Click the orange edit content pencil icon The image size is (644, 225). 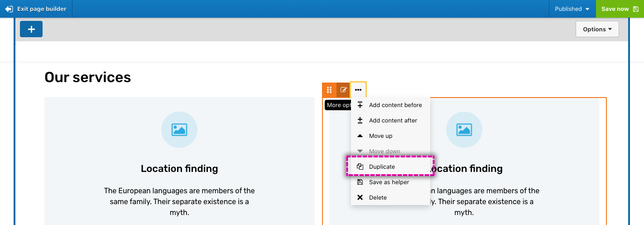343,90
